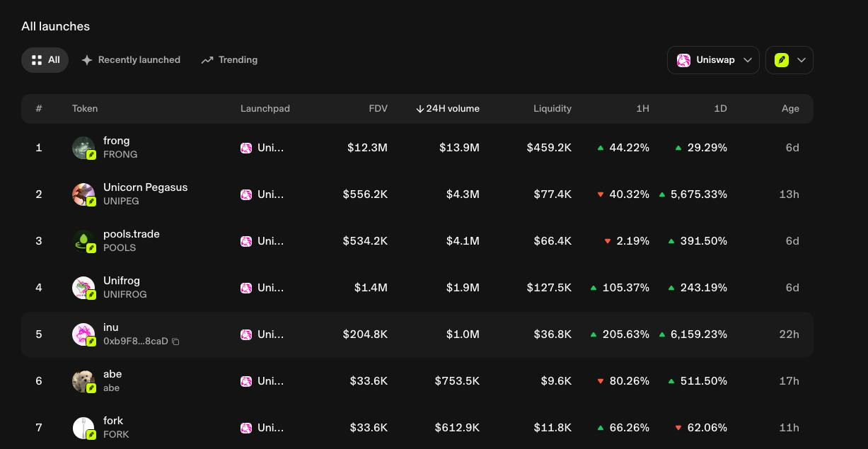
Task: Click the fork token avatar icon
Action: 83,428
